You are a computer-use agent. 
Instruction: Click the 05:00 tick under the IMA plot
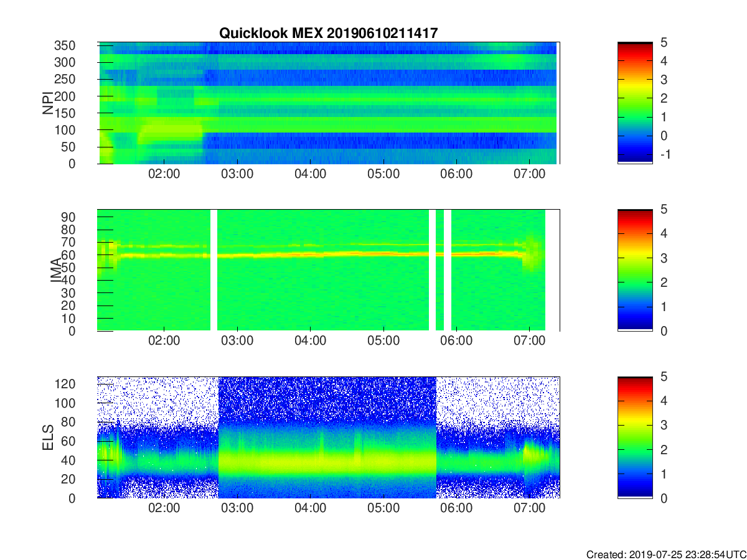[383, 342]
